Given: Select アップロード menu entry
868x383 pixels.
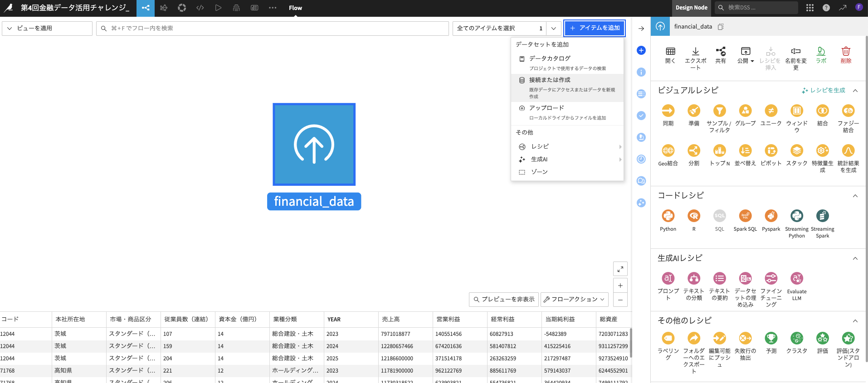Looking at the screenshot, I should 567,112.
